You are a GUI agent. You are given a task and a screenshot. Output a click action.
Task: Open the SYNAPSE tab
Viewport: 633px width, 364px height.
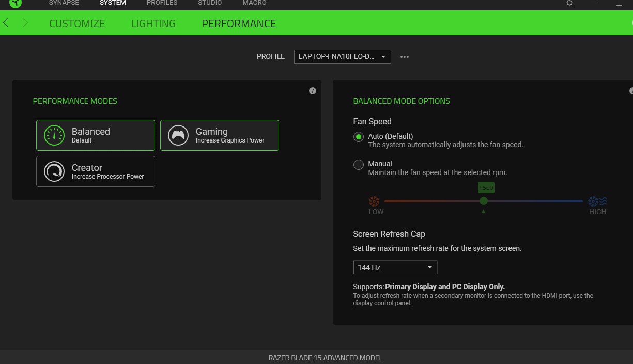(x=64, y=3)
